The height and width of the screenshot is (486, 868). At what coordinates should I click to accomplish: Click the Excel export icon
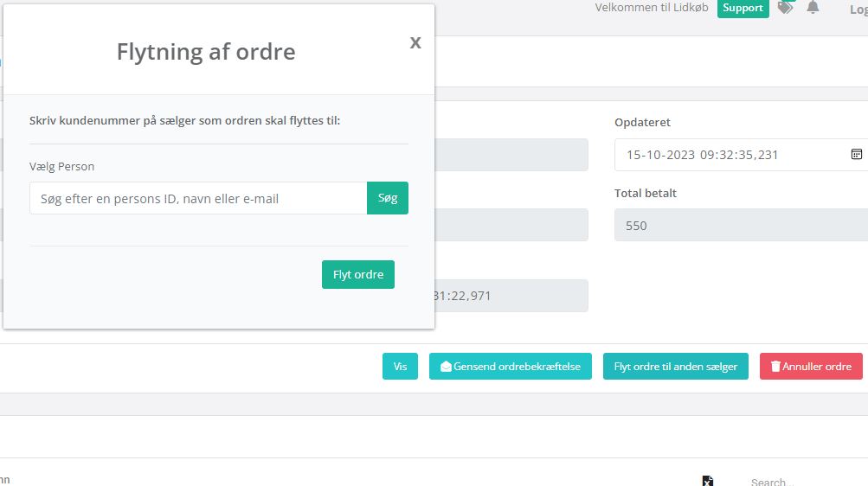tap(707, 481)
